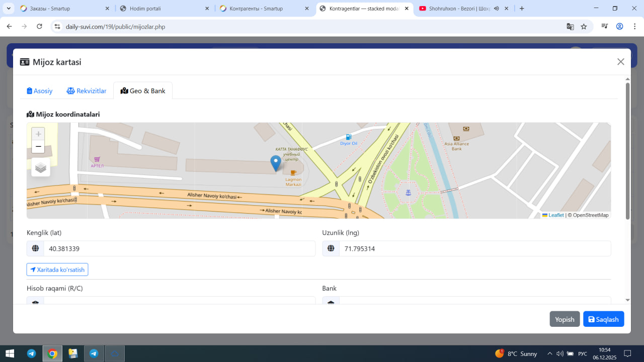Open the first Telegram icon in the taskbar

tap(31, 353)
